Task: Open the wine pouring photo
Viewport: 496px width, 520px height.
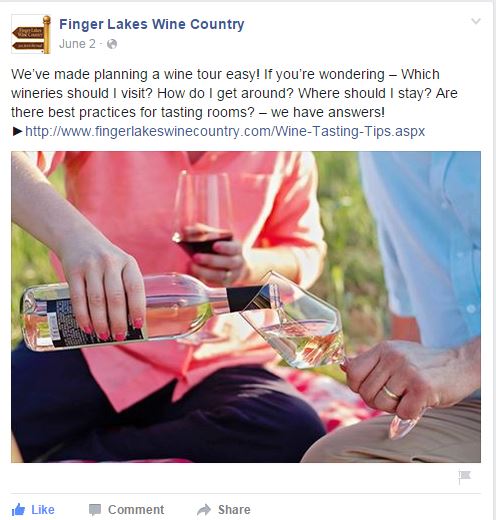Action: pyautogui.click(x=246, y=307)
